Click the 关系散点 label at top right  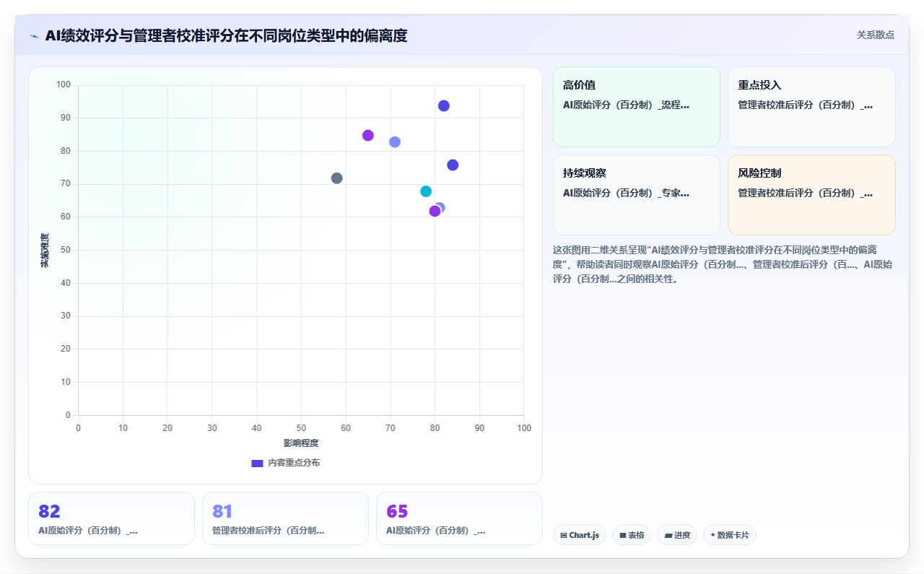pyautogui.click(x=876, y=35)
